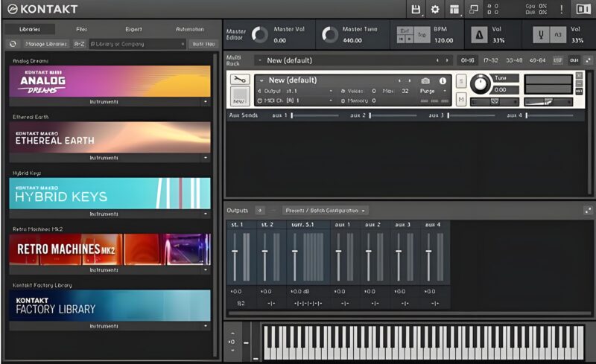Open the Purge dropdown menu
Viewport: 596px width, 364px height.
[433, 92]
